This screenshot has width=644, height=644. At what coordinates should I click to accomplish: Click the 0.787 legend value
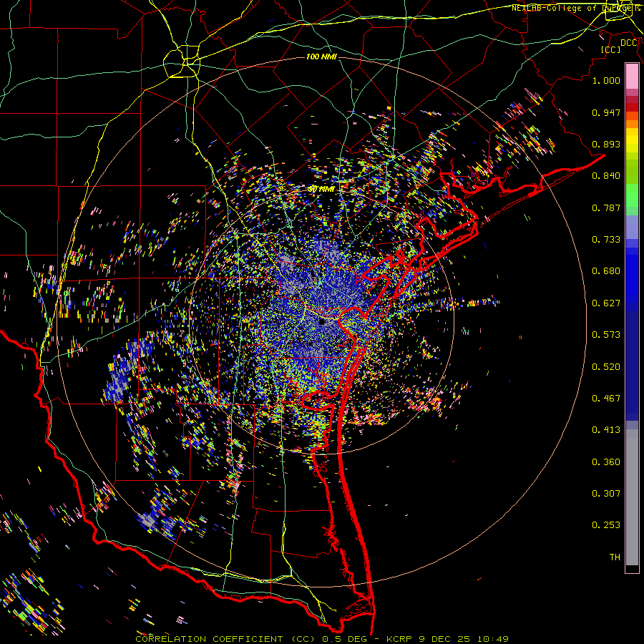(x=606, y=208)
